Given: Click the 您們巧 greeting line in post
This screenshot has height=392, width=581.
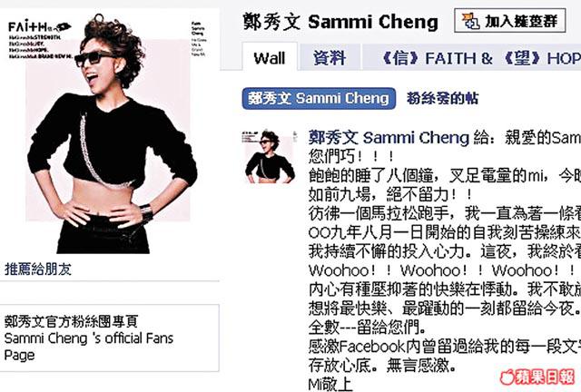Looking at the screenshot, I should (x=351, y=156).
